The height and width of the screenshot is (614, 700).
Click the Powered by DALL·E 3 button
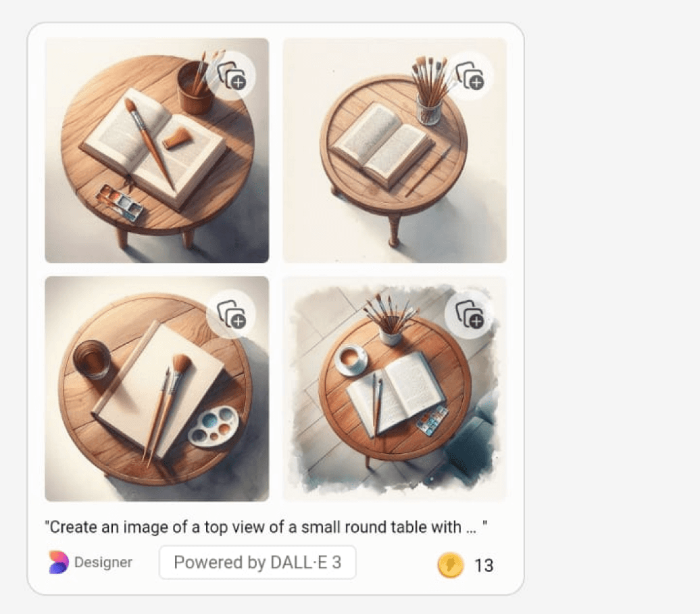coord(257,562)
